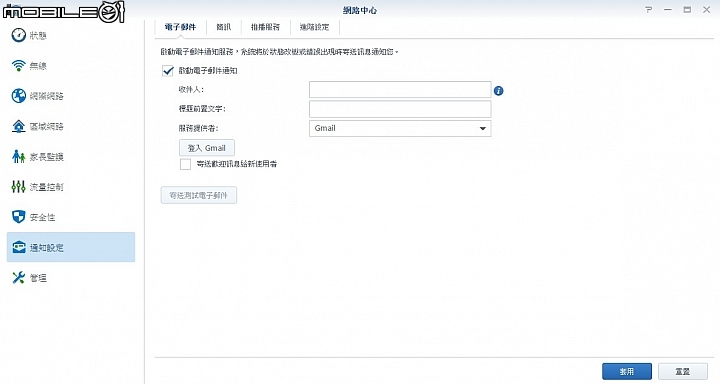Click the 重置 reset button

pos(683,371)
